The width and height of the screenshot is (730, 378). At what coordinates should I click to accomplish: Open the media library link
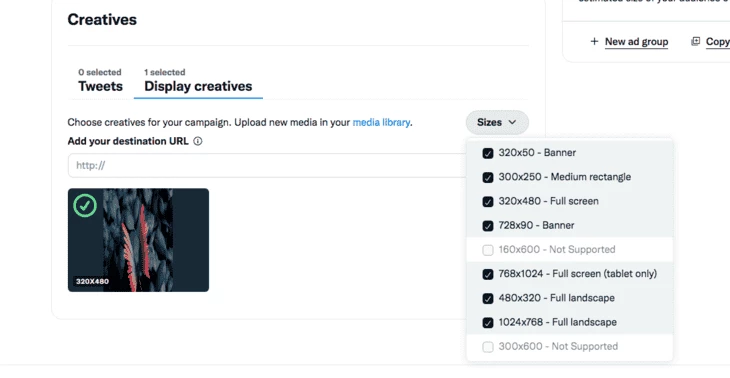click(381, 122)
